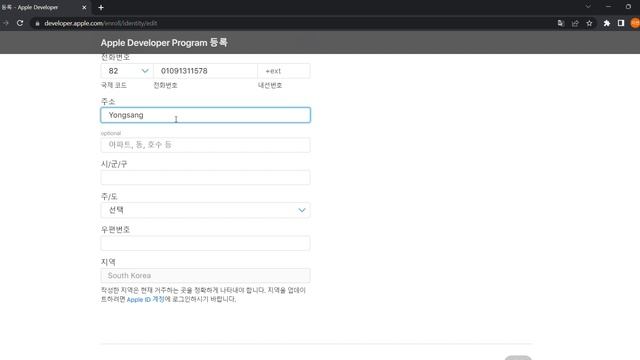The width and height of the screenshot is (640, 360).
Task: Edit the phone number field 01091311578
Action: (205, 71)
